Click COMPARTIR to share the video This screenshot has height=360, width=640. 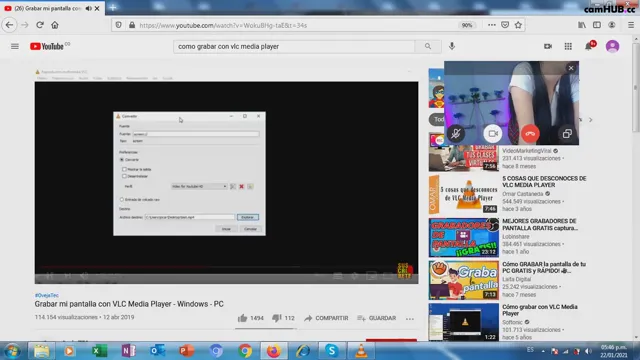(326, 318)
